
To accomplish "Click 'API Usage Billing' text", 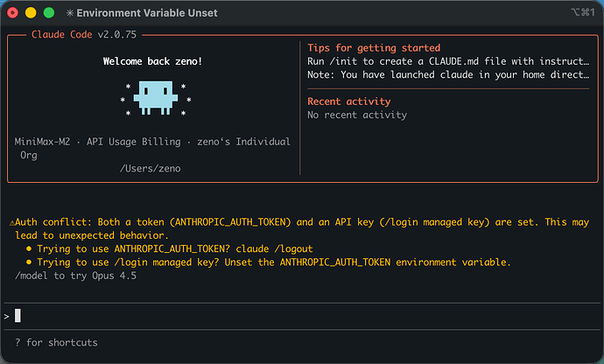I will pyautogui.click(x=133, y=142).
